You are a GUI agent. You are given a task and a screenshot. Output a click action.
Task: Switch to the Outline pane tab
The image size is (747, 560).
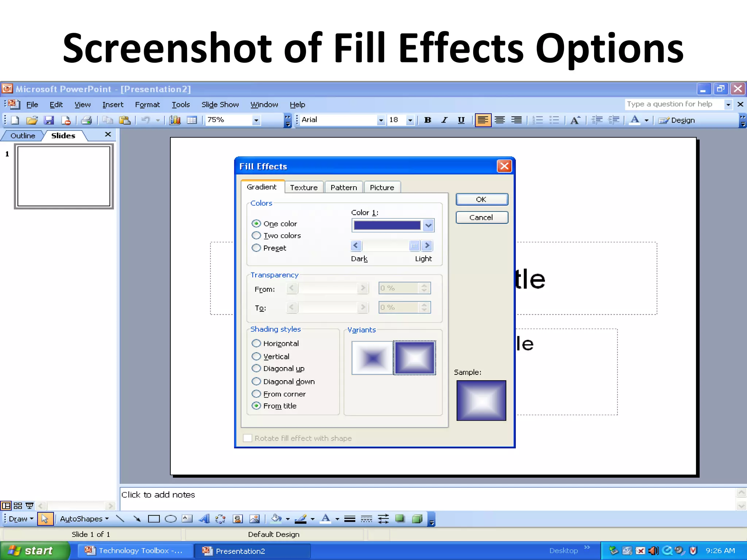pos(23,136)
